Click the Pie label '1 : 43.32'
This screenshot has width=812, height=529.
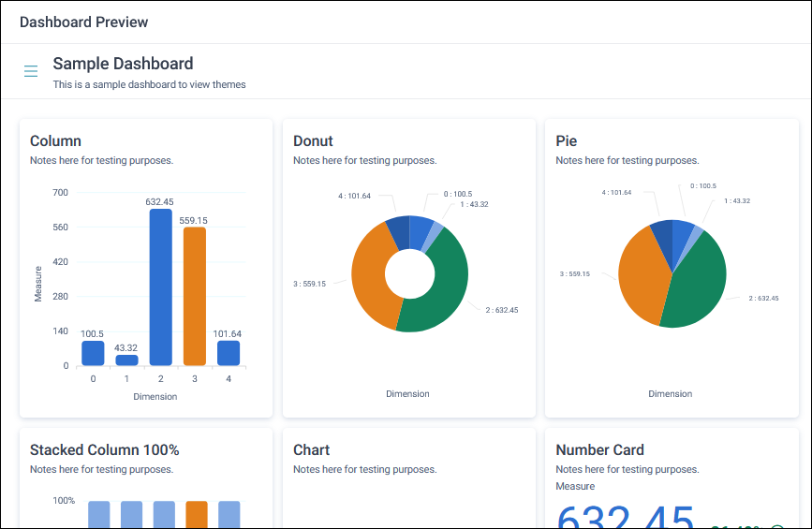click(737, 200)
